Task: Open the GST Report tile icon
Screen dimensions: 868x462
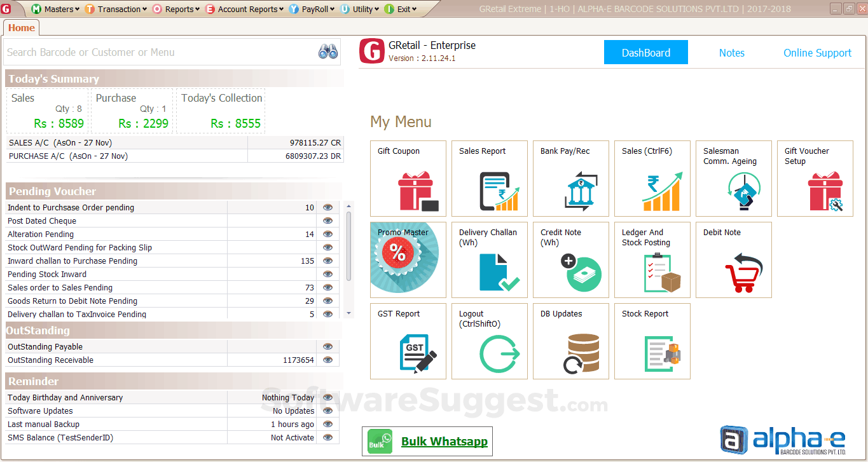Action: tap(418, 353)
